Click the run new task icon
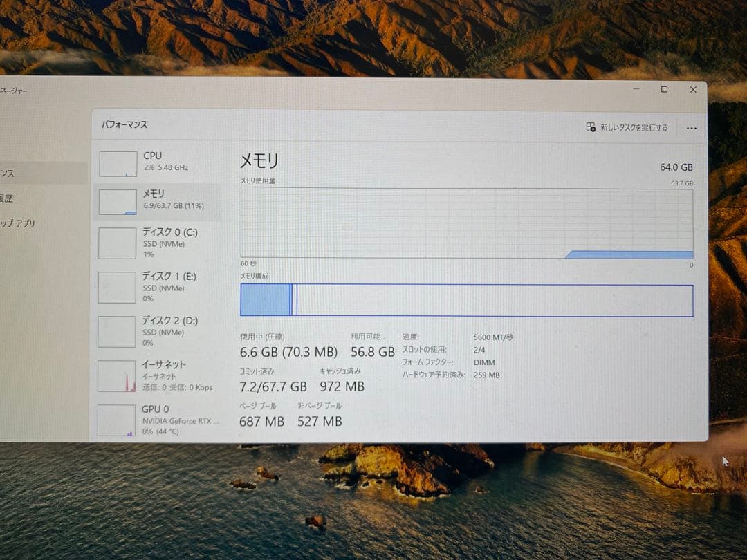Screen dimensions: 747x560 591,127
